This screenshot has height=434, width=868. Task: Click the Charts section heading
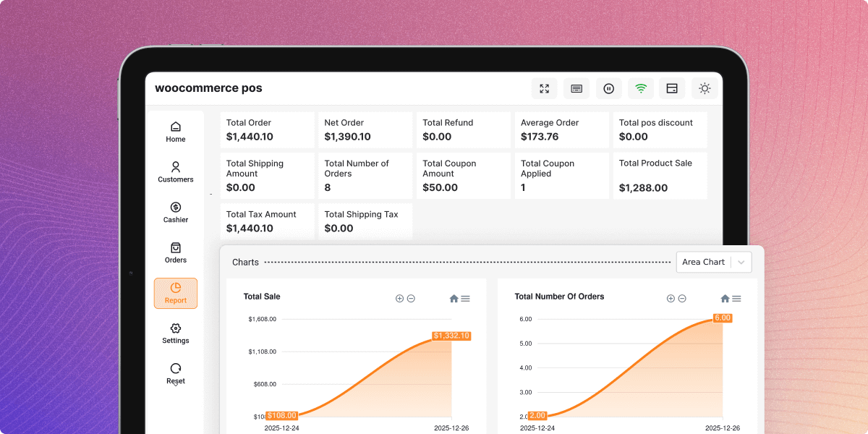tap(245, 262)
